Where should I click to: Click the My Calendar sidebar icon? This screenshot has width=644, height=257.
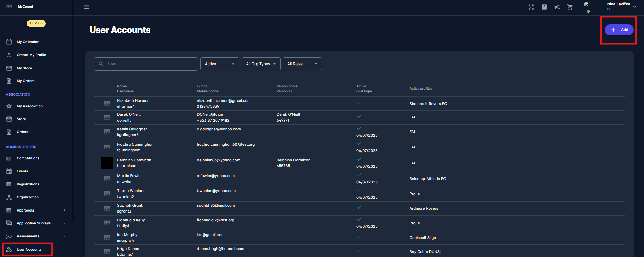(9, 42)
